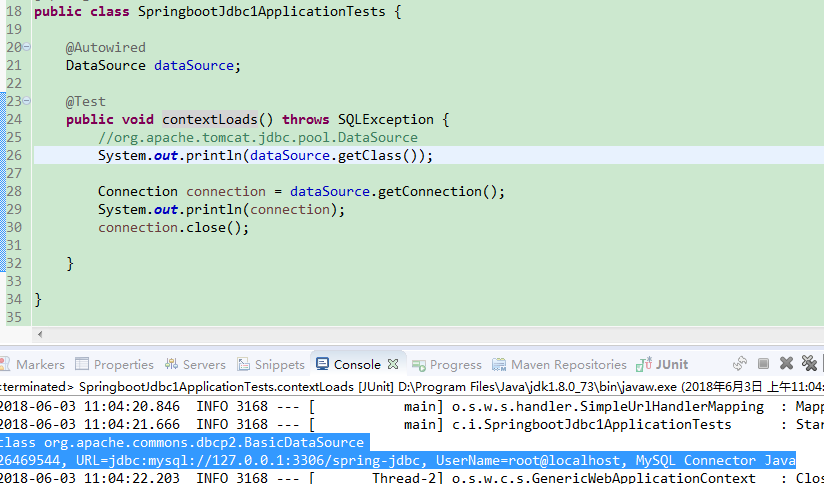The height and width of the screenshot is (484, 824).
Task: Click println(connection) on line 29
Action: pyautogui.click(x=262, y=209)
